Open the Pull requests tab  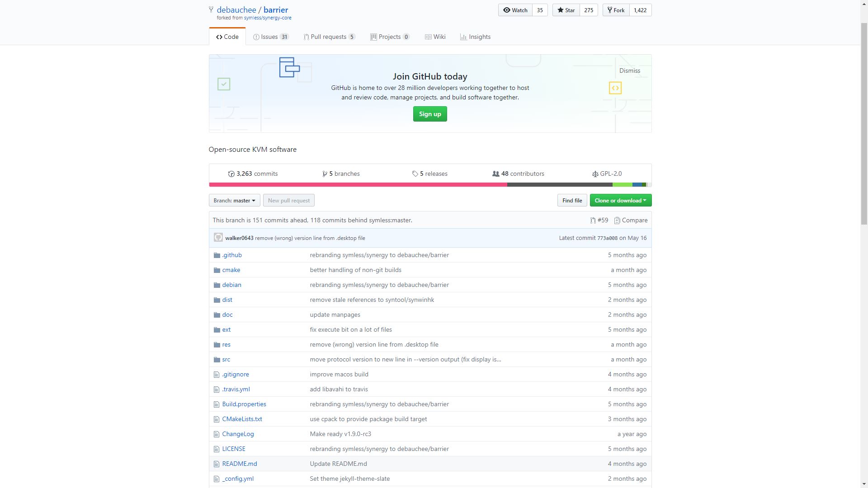pos(329,37)
